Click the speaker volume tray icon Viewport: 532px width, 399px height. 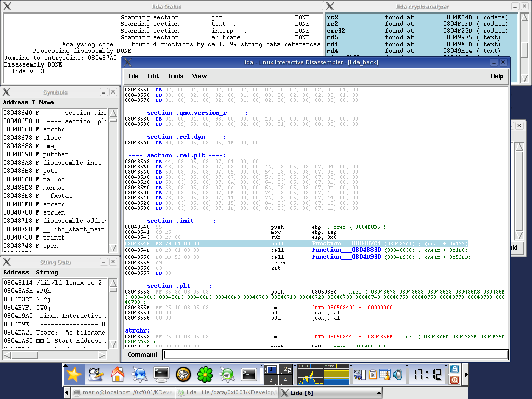397,375
